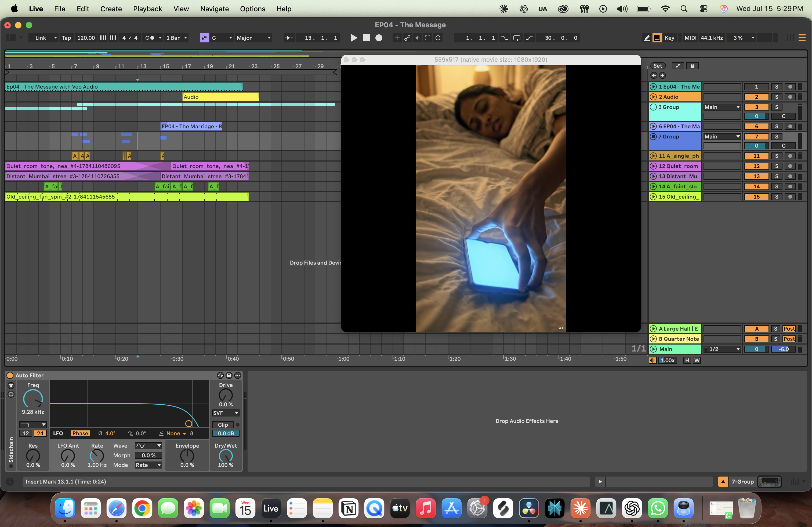812x527 pixels.
Task: Open the Create menu
Action: pos(111,9)
